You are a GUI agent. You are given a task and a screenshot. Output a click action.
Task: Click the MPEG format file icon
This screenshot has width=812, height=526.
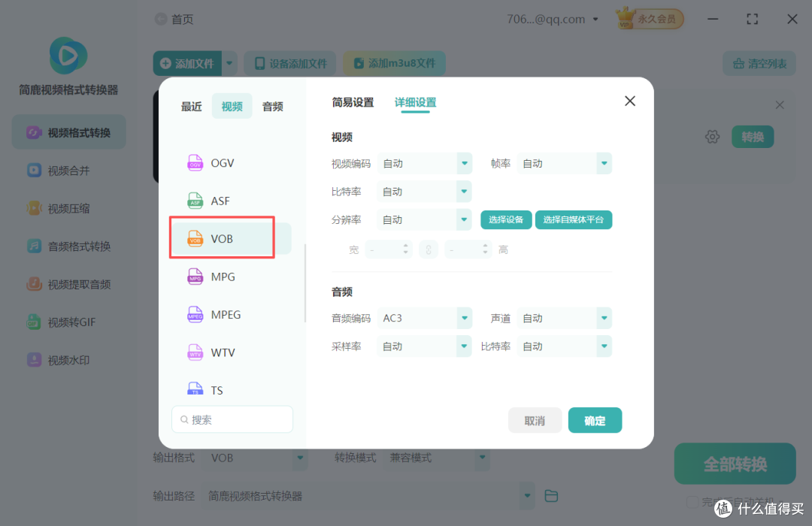(x=195, y=314)
